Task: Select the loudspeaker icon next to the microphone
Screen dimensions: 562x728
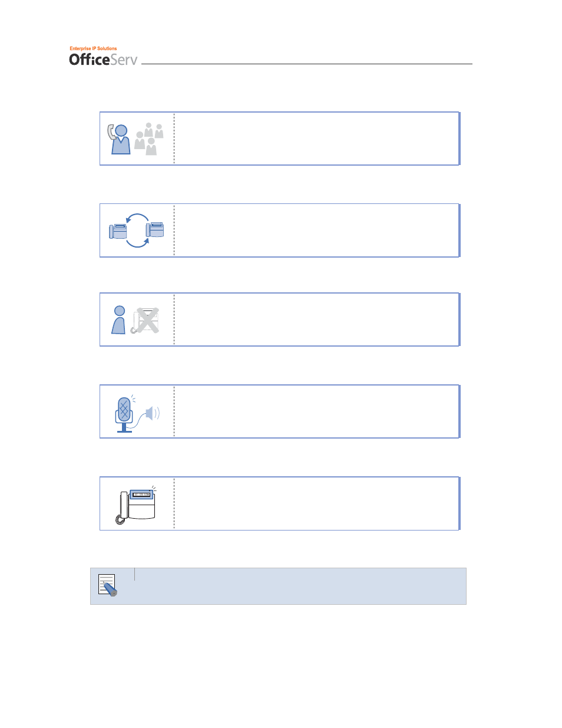Action: pyautogui.click(x=152, y=413)
